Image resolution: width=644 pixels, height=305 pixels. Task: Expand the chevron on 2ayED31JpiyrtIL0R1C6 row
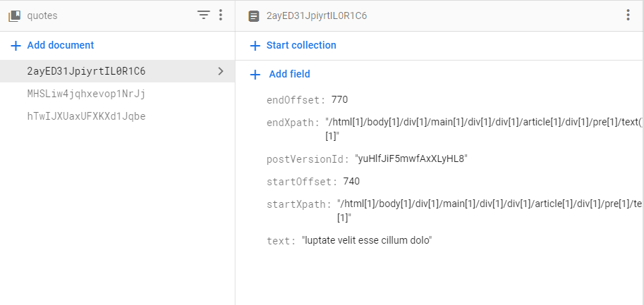click(x=221, y=71)
